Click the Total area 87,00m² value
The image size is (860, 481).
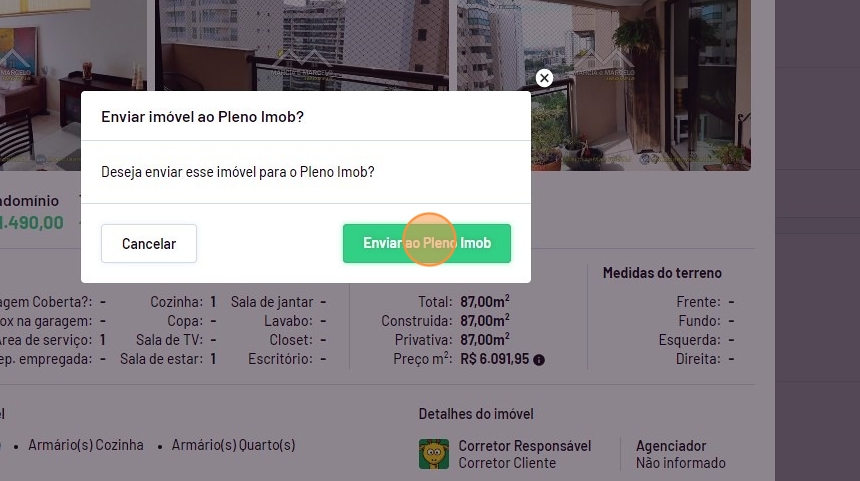pyautogui.click(x=485, y=302)
